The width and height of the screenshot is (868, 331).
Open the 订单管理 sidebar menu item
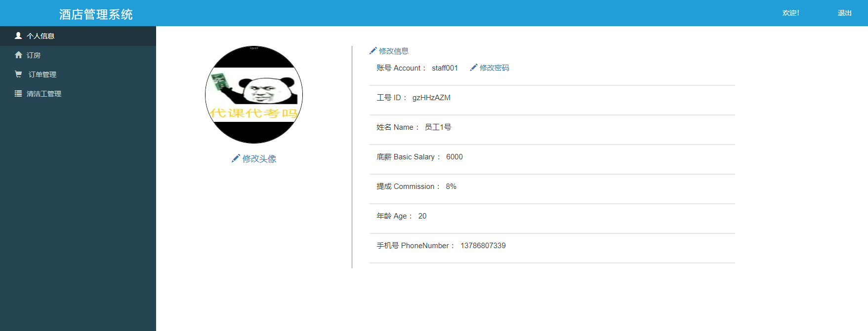78,74
